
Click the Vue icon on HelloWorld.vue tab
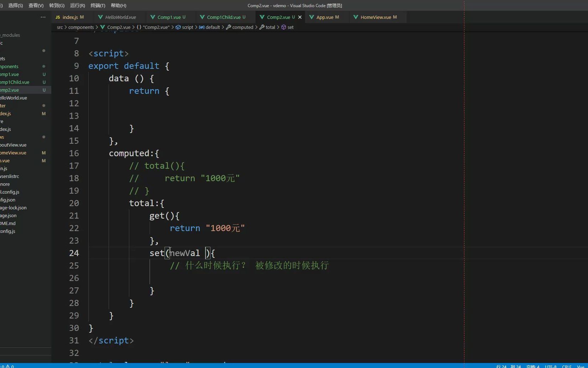coord(100,17)
